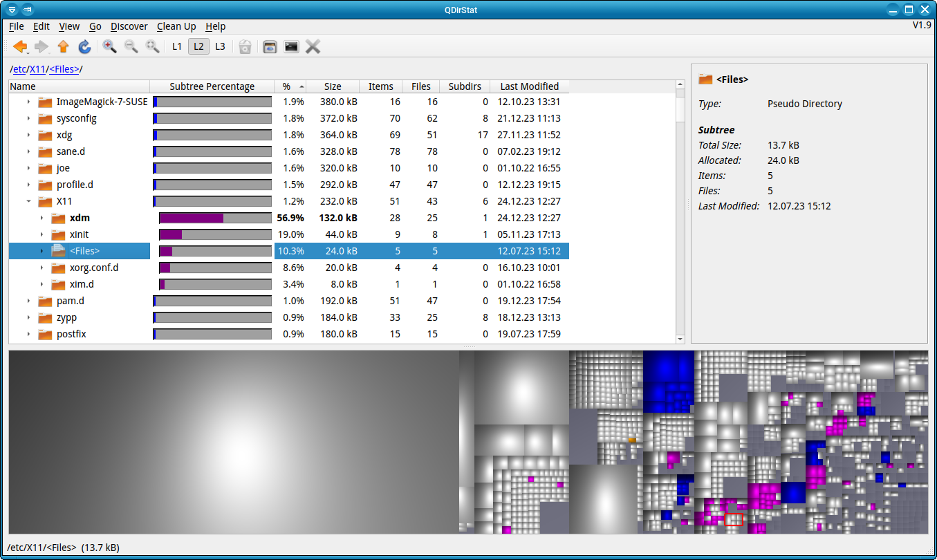937x560 pixels.
Task: Open the Go menu
Action: 95,26
